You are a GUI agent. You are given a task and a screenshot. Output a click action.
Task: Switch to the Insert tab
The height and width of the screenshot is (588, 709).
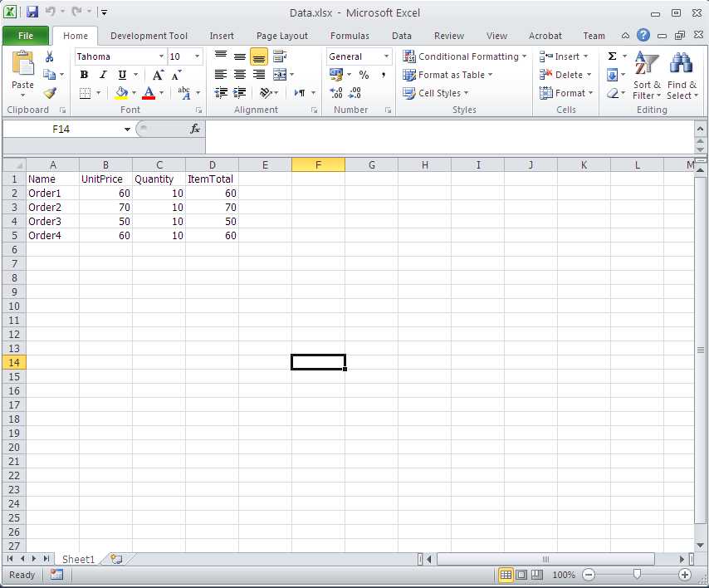(x=222, y=36)
